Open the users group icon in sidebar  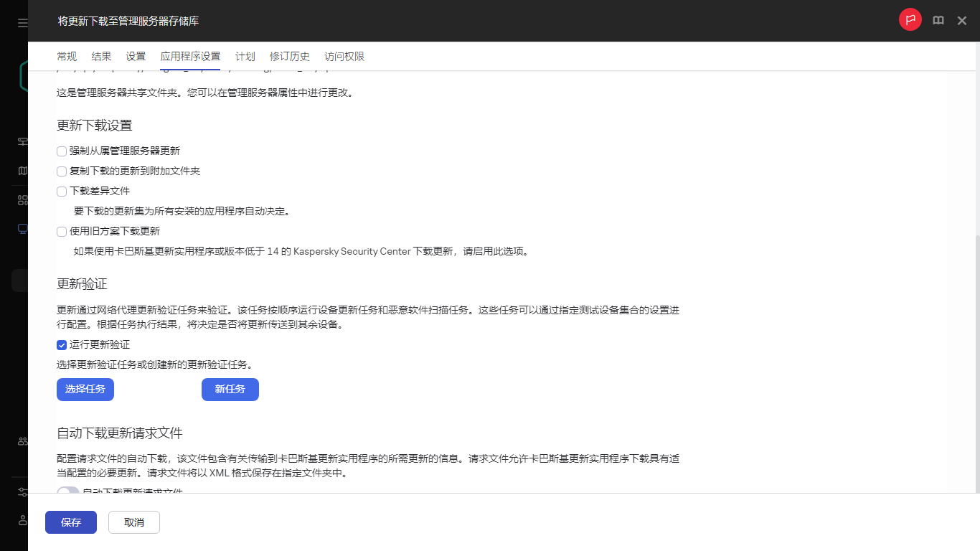tap(22, 441)
